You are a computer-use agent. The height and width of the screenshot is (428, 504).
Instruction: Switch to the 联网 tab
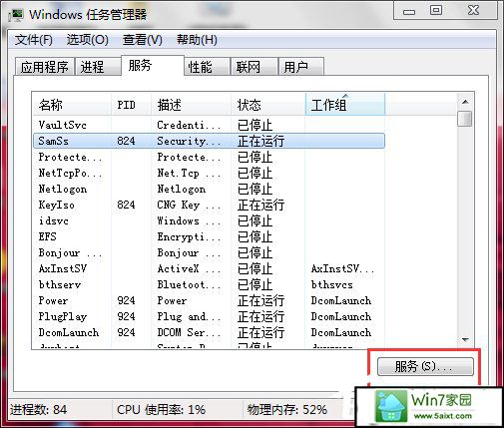254,67
